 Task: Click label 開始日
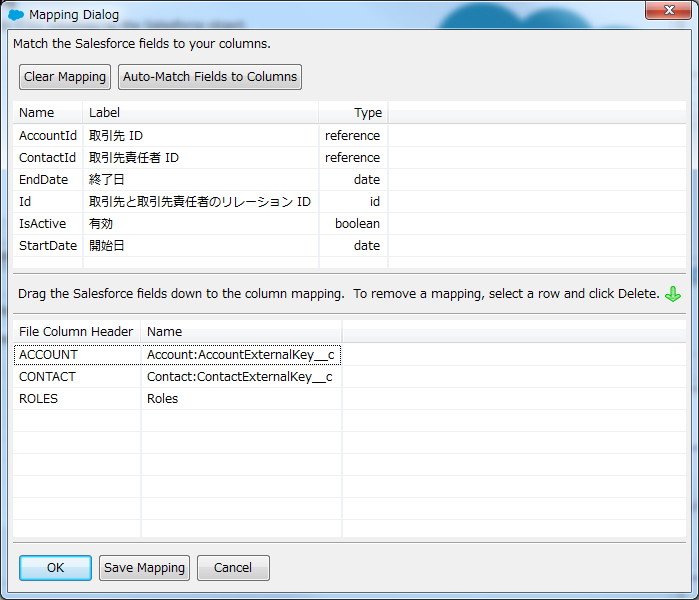click(x=107, y=246)
